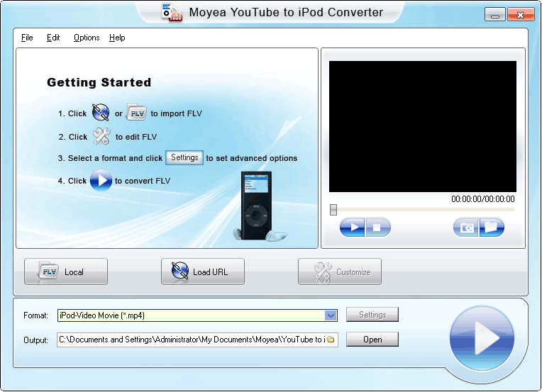The width and height of the screenshot is (542, 392).
Task: Click the wrench tools icon in step 2
Action: click(101, 136)
